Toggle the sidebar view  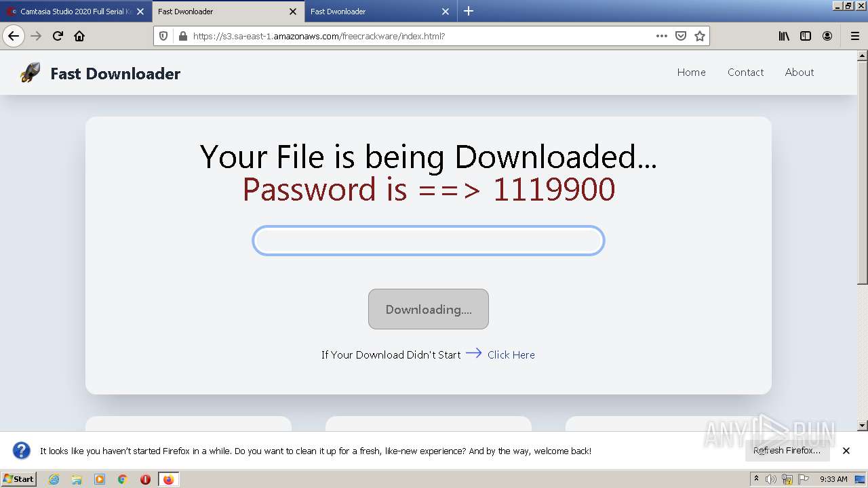(x=806, y=36)
